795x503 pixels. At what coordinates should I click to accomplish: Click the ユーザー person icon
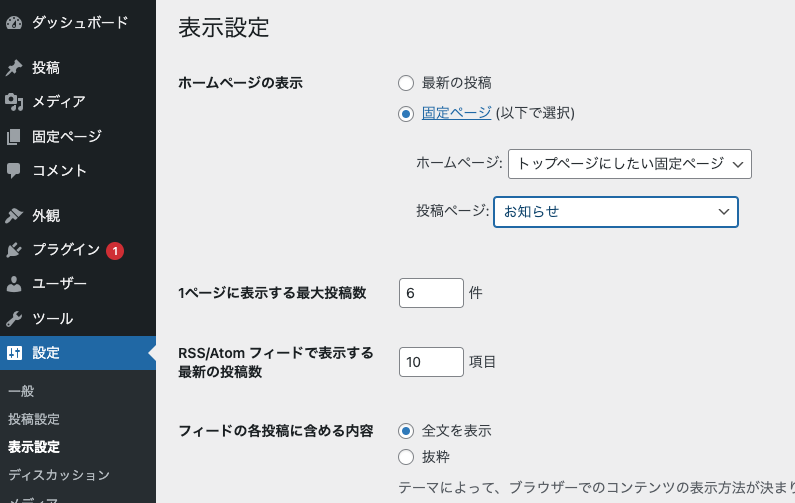click(x=14, y=284)
